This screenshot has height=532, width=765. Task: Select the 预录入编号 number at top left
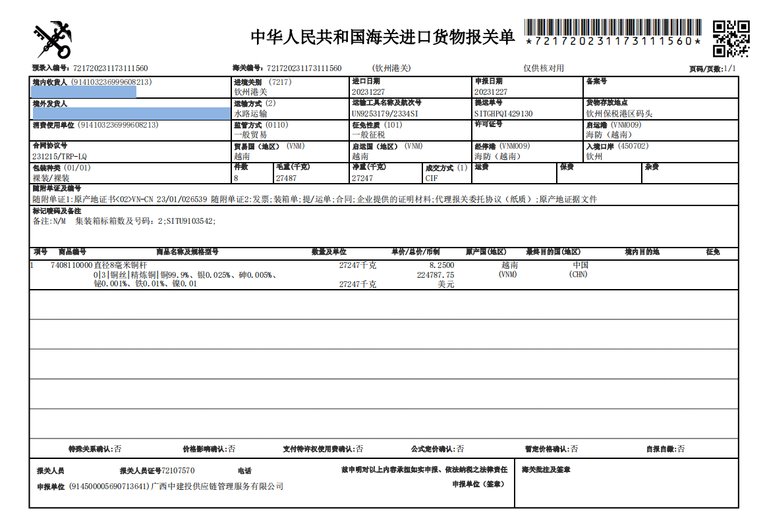click(x=110, y=68)
